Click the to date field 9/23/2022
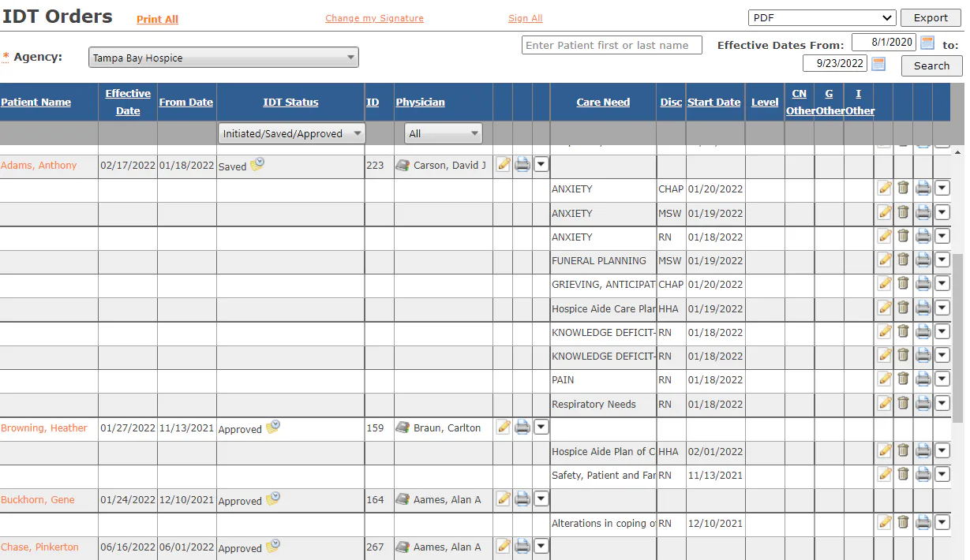The image size is (970, 560). (835, 63)
